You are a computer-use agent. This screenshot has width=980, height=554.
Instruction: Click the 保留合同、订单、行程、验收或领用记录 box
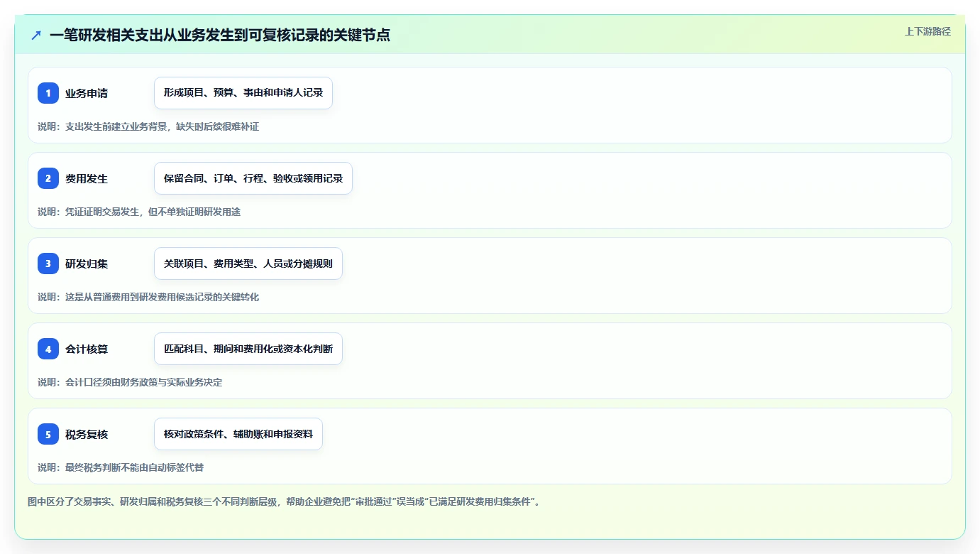tap(253, 178)
